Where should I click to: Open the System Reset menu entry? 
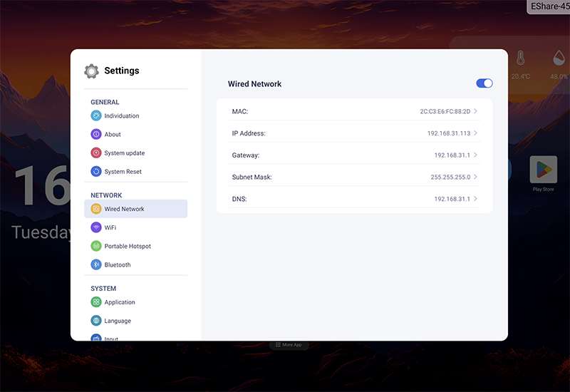(135, 171)
